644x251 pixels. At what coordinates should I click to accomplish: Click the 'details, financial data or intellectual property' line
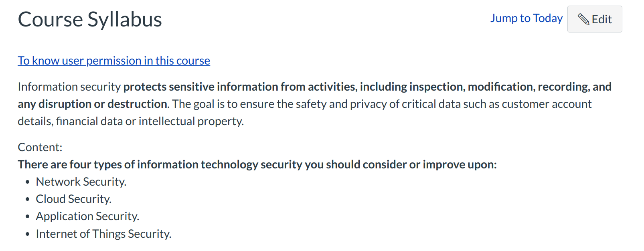click(x=131, y=121)
